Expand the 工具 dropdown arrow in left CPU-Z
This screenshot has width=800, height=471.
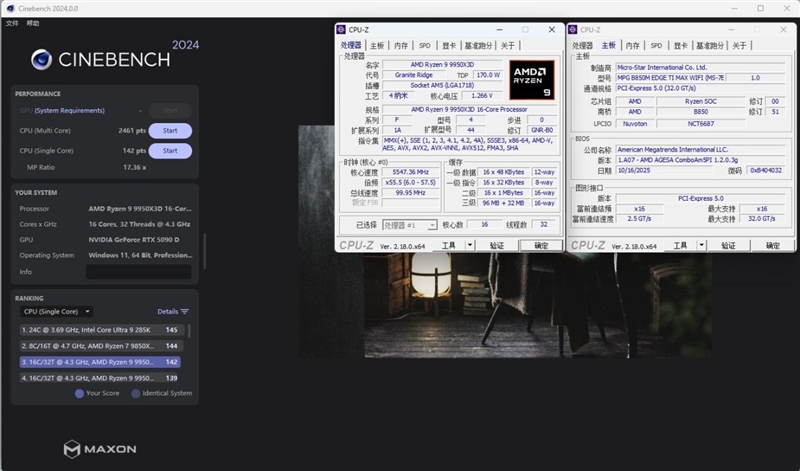pyautogui.click(x=467, y=245)
